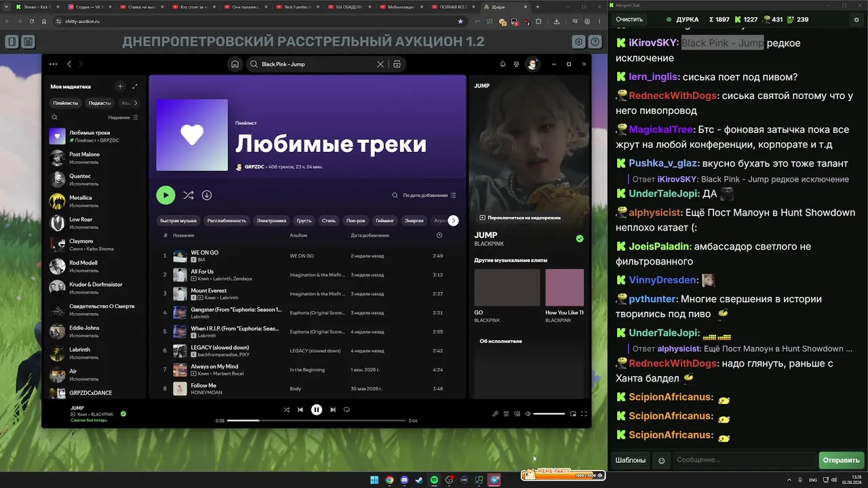Enter Spotify fullscreen mode
This screenshot has width=868, height=488.
[x=584, y=413]
